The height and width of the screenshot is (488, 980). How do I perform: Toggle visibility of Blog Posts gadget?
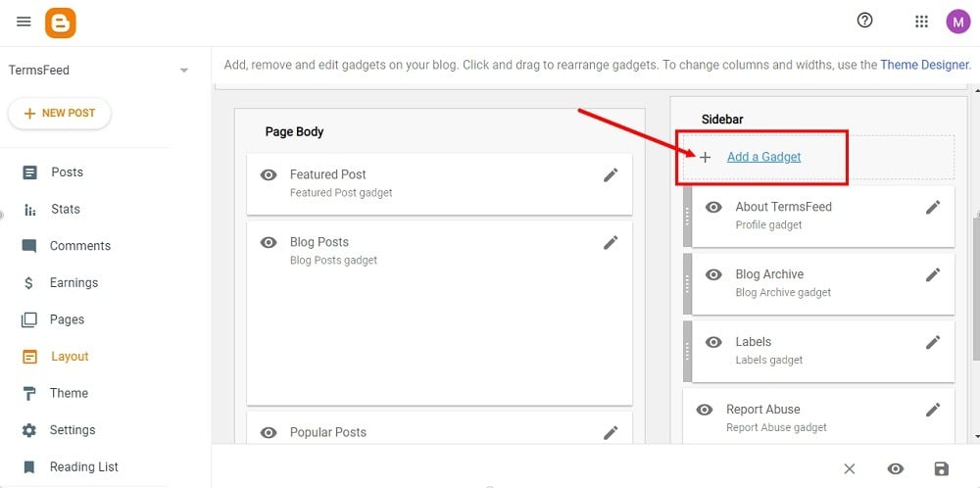click(x=269, y=242)
